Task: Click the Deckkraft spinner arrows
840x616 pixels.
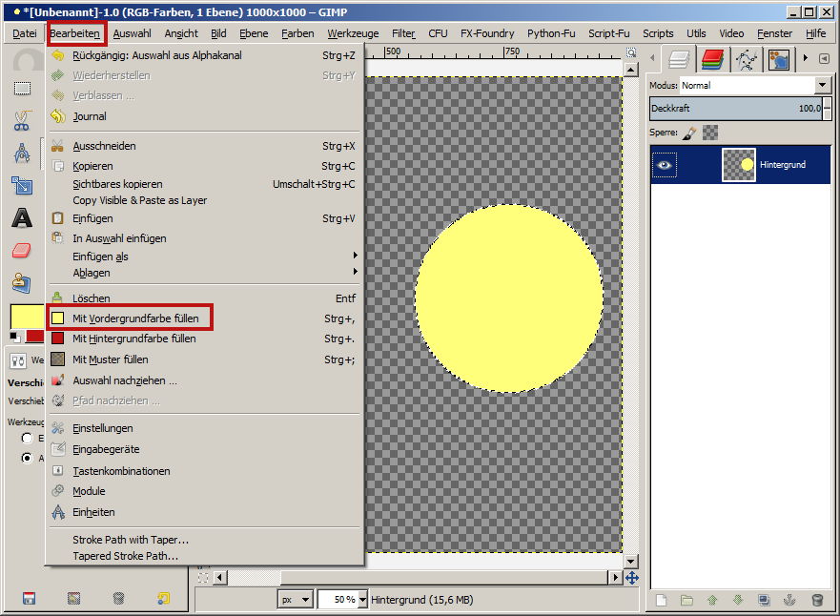Action: [828, 108]
